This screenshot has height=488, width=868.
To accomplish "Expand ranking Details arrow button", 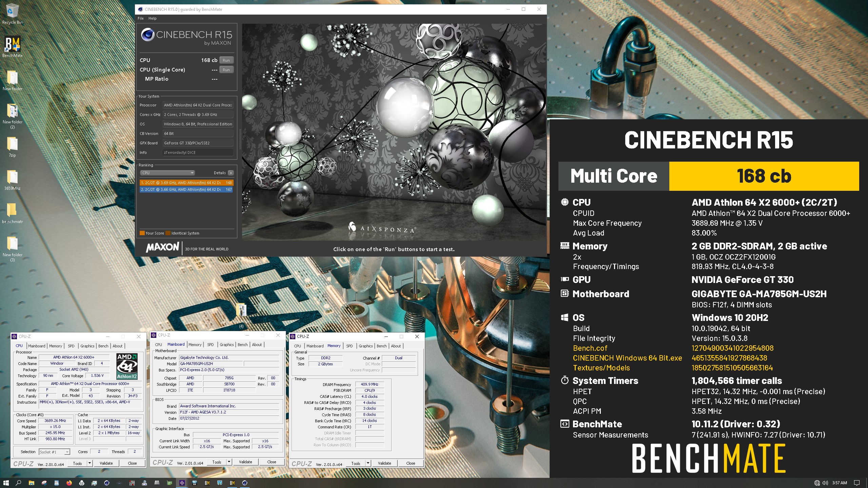I will click(x=231, y=173).
